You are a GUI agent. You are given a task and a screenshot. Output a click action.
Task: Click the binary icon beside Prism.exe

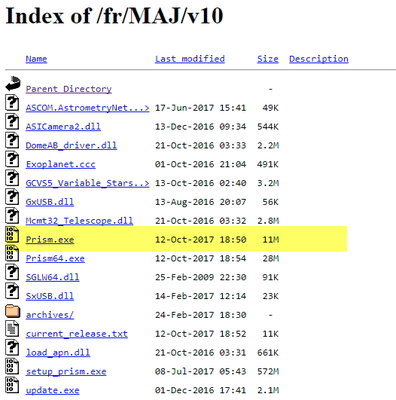click(x=12, y=234)
